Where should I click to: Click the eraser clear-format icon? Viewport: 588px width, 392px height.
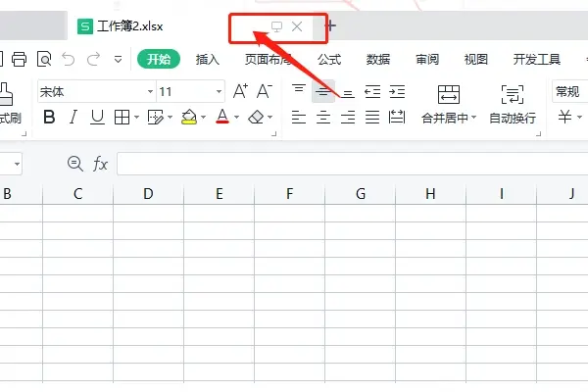point(257,118)
